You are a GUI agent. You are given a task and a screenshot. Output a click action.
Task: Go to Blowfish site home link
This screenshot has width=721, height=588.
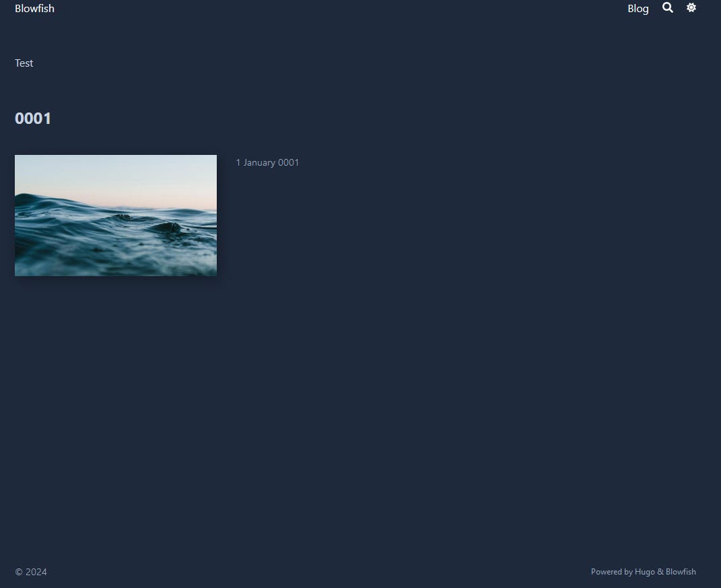point(34,8)
